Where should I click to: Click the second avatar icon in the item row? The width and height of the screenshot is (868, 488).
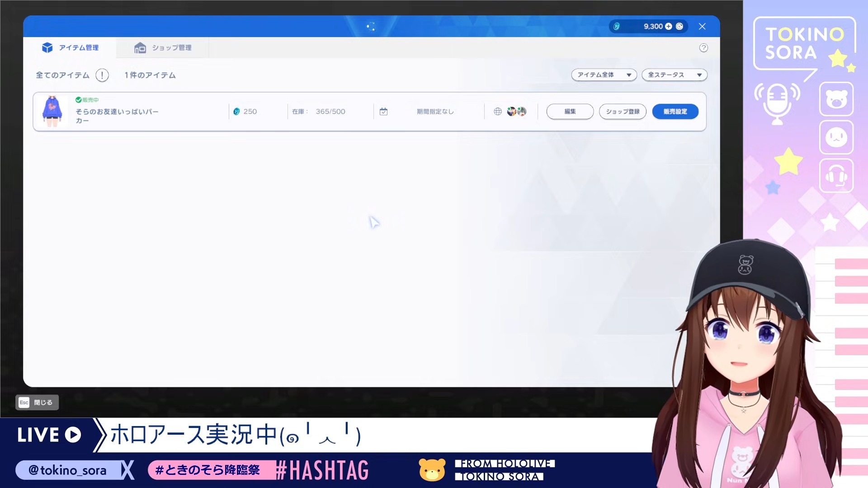pyautogui.click(x=522, y=112)
